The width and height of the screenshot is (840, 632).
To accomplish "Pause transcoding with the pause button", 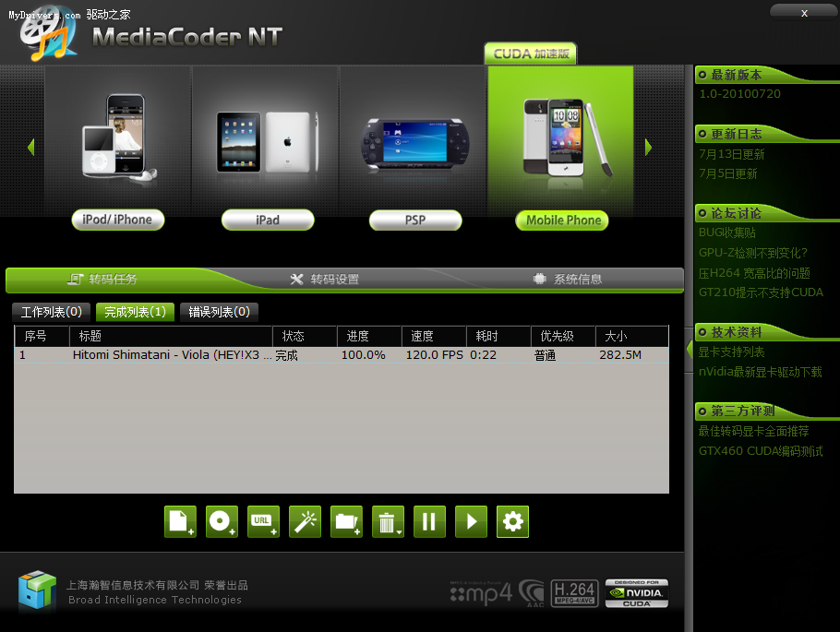I will pos(429,521).
